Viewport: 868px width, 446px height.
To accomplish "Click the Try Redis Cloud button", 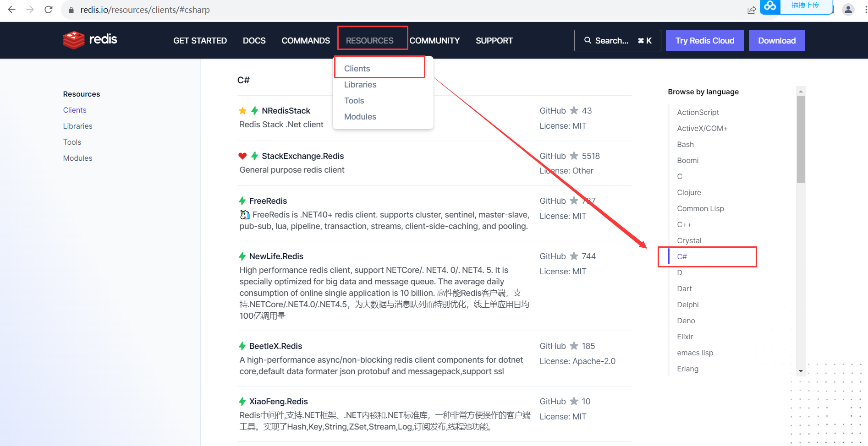I will [705, 41].
